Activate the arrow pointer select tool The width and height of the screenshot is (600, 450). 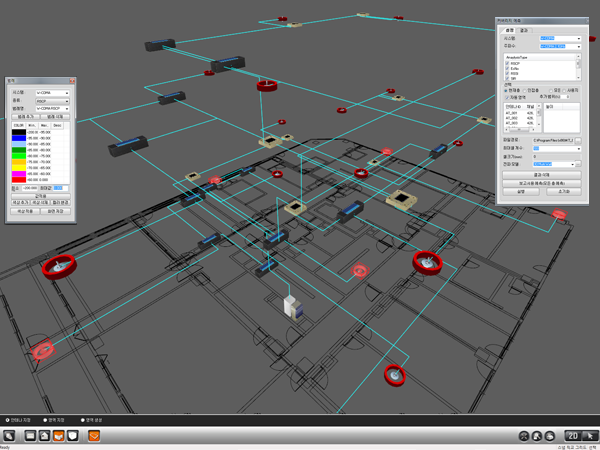[590, 436]
